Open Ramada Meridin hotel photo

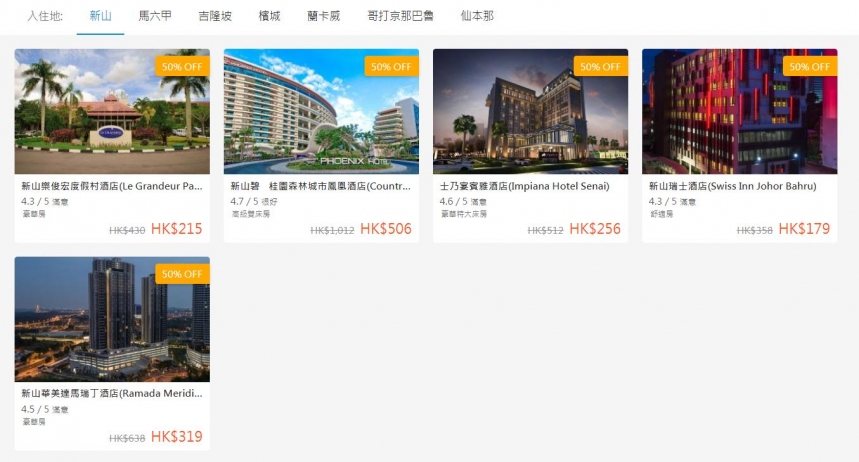pos(112,319)
